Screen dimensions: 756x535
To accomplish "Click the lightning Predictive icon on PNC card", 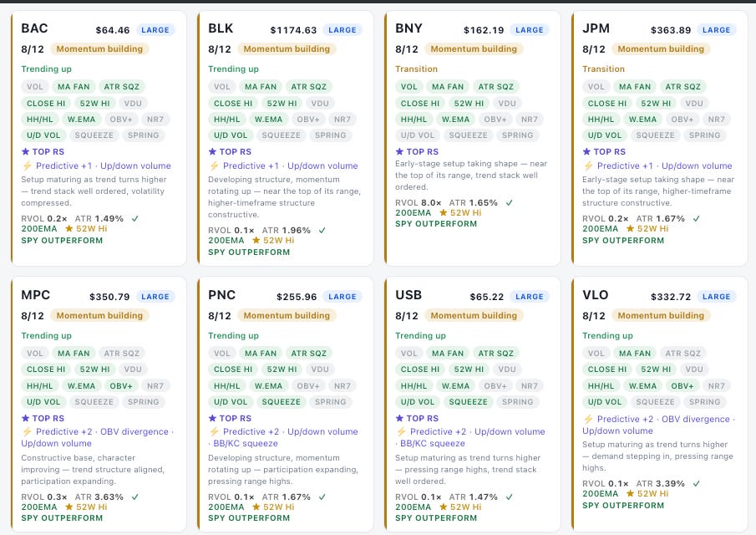I will click(214, 431).
